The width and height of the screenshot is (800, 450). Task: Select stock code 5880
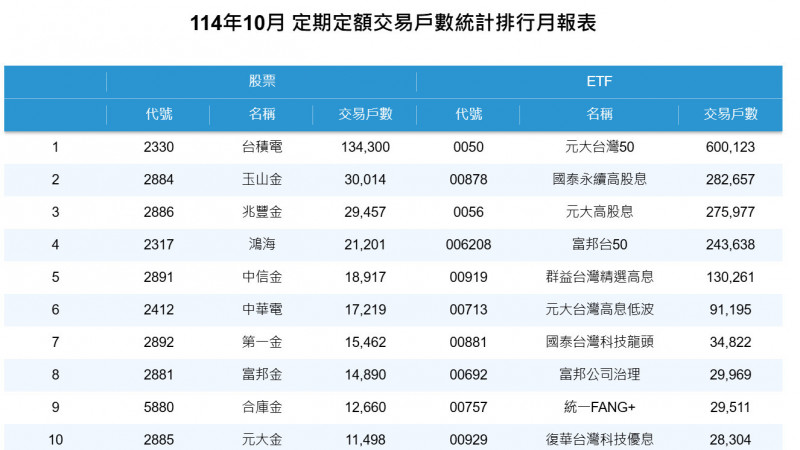coord(159,408)
